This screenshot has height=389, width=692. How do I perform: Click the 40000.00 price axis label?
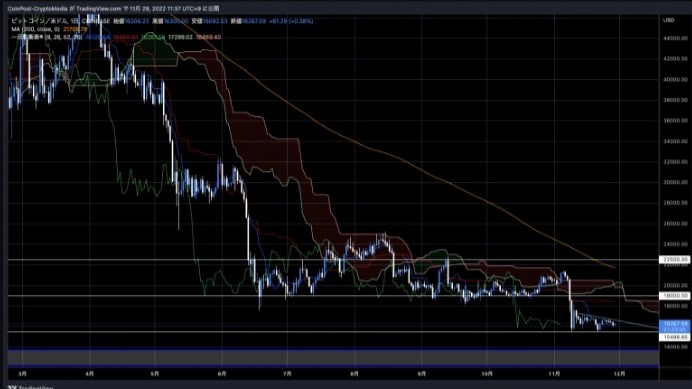[x=675, y=79]
